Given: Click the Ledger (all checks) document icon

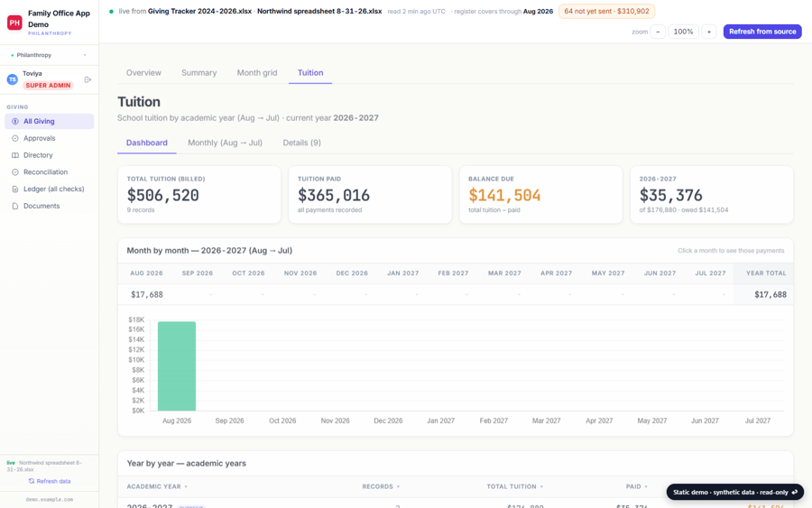Looking at the screenshot, I should point(15,189).
